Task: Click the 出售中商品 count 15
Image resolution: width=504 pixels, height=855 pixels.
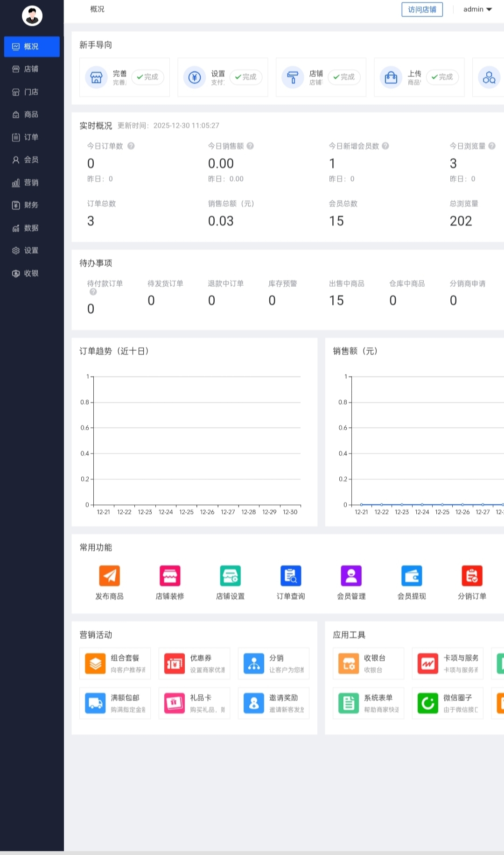Action: tap(336, 300)
